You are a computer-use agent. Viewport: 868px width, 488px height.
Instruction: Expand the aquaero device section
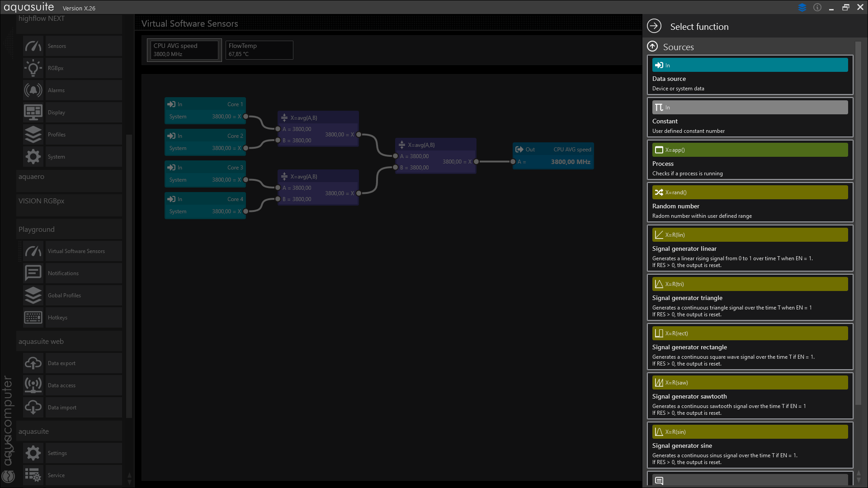(x=69, y=181)
